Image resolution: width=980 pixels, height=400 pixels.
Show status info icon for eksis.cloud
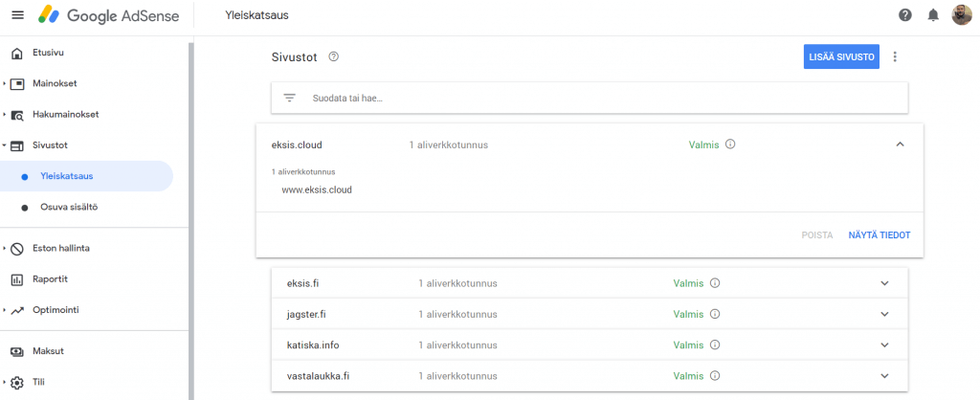click(730, 144)
